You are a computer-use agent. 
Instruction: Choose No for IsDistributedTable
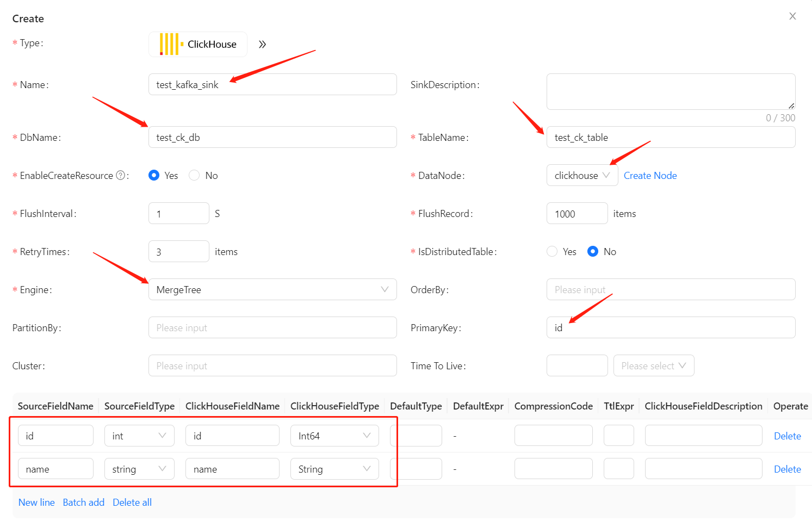593,251
